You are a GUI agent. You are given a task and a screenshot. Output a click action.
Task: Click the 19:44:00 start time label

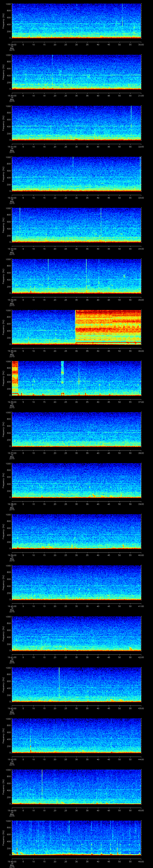tap(12, 810)
